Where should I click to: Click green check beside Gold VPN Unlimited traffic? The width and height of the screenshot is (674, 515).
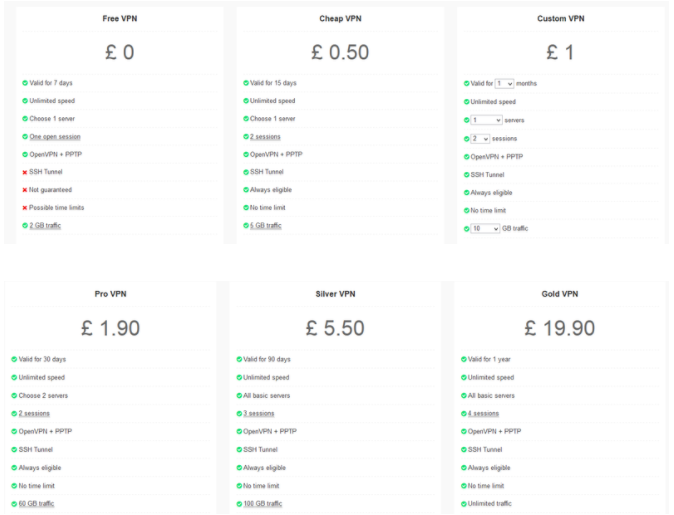tap(464, 504)
